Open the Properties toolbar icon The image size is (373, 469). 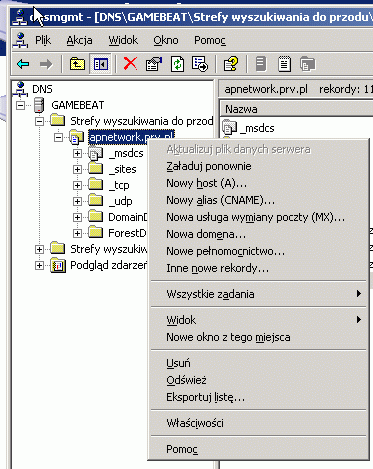154,64
